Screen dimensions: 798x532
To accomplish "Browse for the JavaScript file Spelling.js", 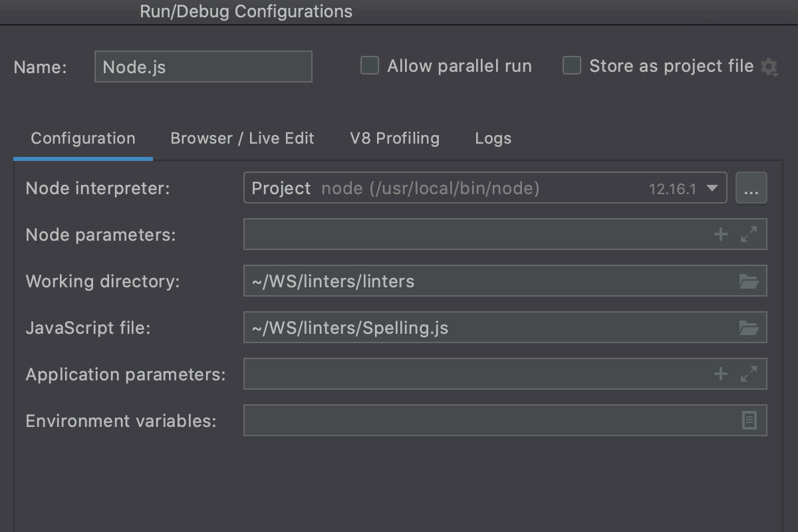I will pyautogui.click(x=749, y=327).
